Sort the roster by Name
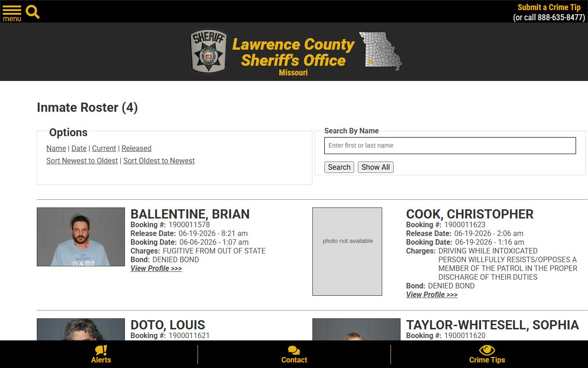Screen dimensions: 588x368 (x=56, y=148)
